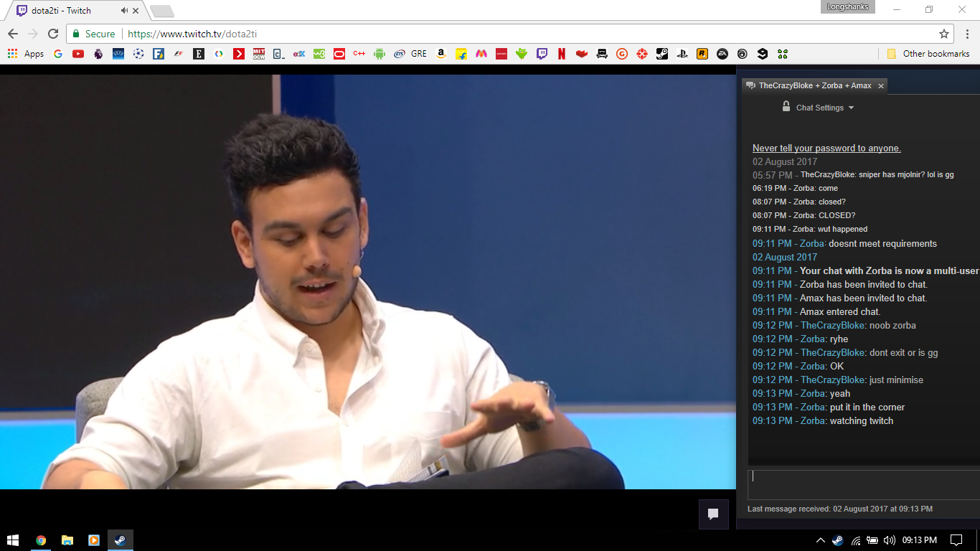Viewport: 980px width, 551px height.
Task: Click Zorba name in 'watching twitch' message
Action: point(813,421)
